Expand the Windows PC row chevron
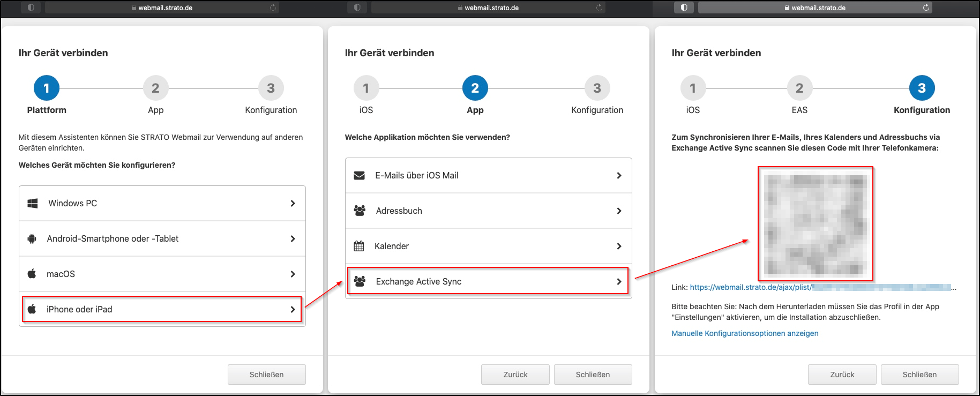The height and width of the screenshot is (396, 980). (x=293, y=204)
